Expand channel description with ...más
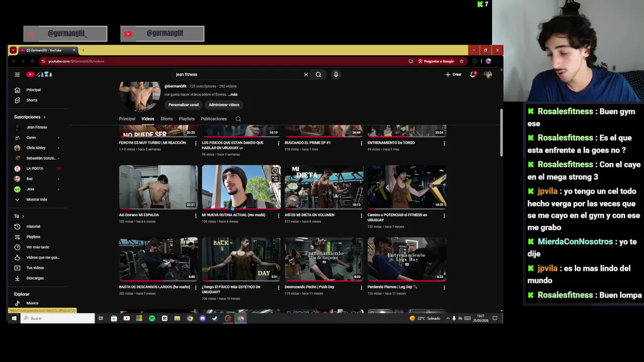 [233, 95]
